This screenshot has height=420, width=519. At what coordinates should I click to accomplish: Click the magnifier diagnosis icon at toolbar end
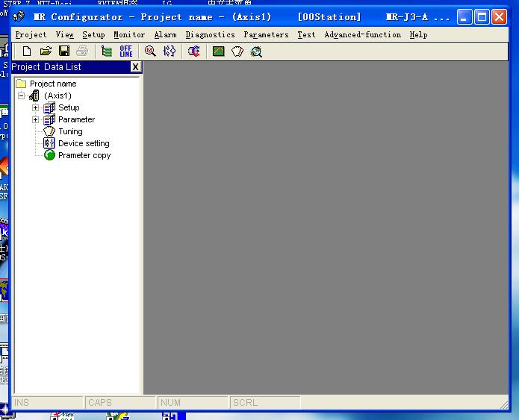pos(256,51)
